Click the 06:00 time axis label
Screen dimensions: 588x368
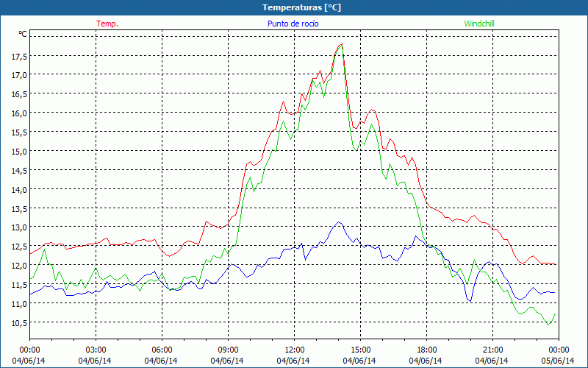click(x=162, y=350)
